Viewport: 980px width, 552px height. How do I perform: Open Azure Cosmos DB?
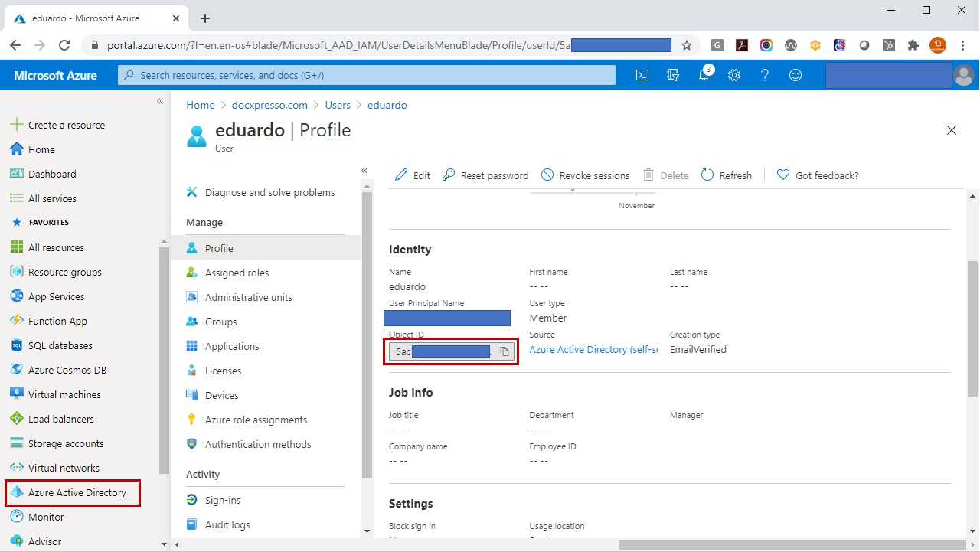click(58, 370)
